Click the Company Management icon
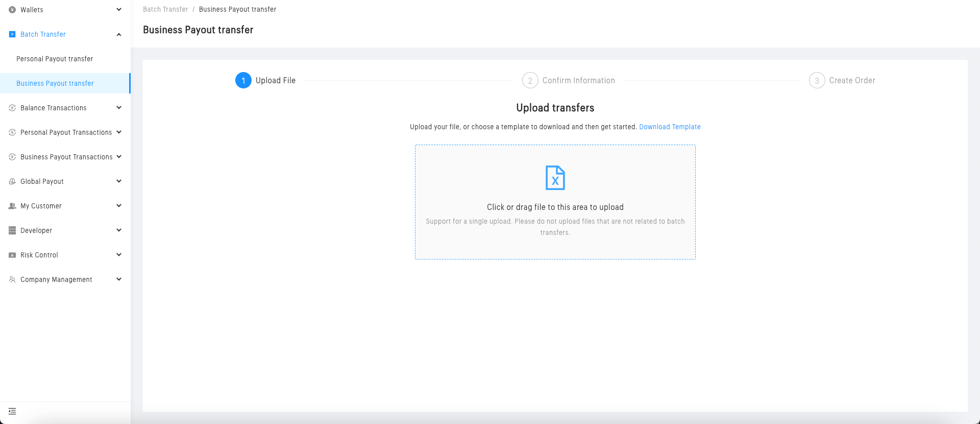This screenshot has width=980, height=424. point(12,279)
